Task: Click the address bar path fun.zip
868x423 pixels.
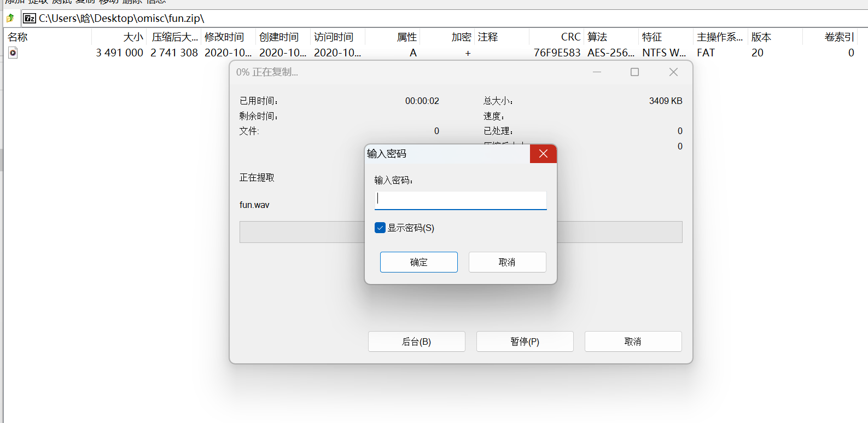Action: coord(121,18)
